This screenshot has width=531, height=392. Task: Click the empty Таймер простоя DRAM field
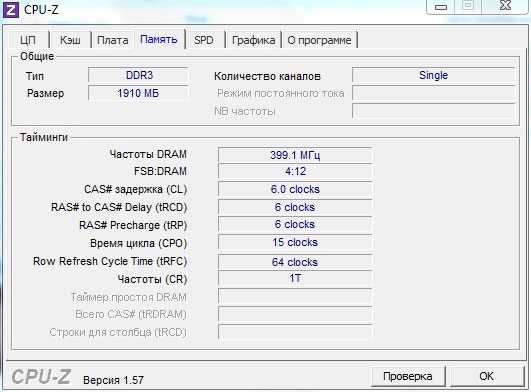click(295, 296)
